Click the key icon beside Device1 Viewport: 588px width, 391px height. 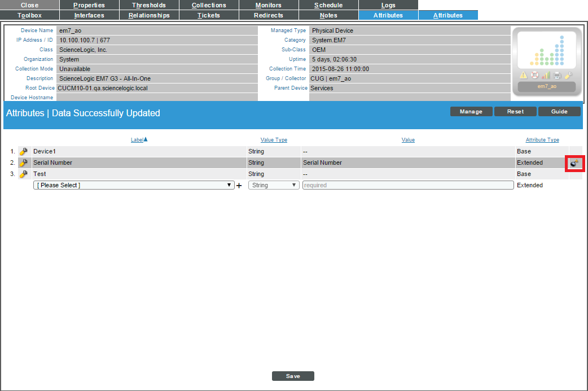click(x=23, y=151)
